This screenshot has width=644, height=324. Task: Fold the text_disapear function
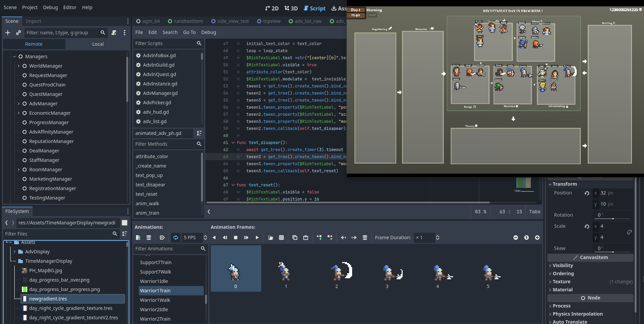[x=233, y=143]
